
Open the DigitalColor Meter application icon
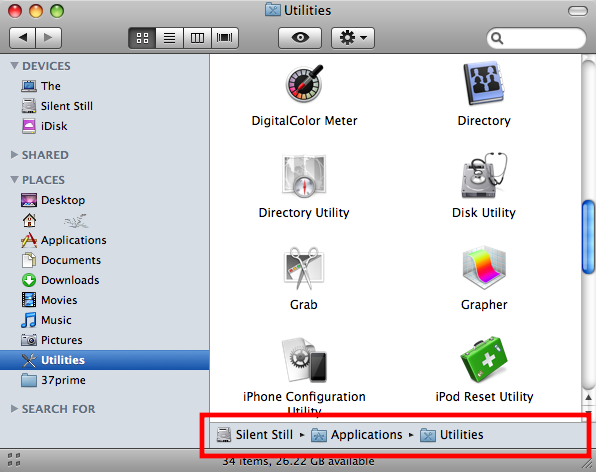point(304,84)
